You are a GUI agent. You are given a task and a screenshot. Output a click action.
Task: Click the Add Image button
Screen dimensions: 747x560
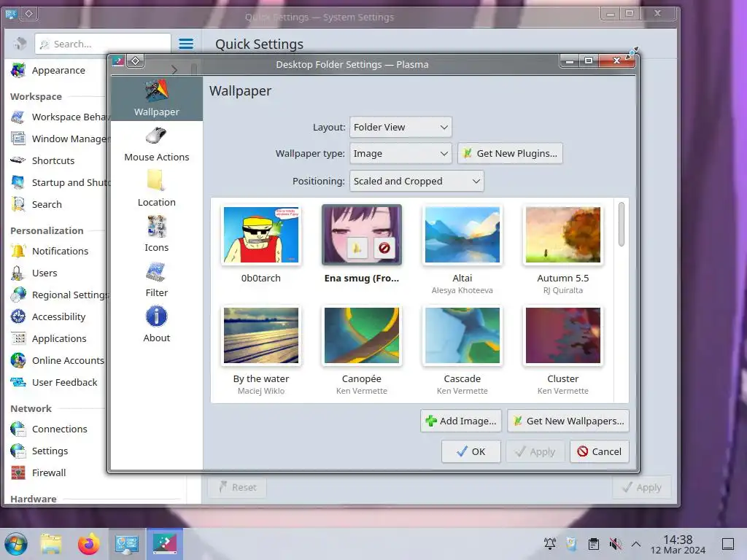(x=461, y=421)
